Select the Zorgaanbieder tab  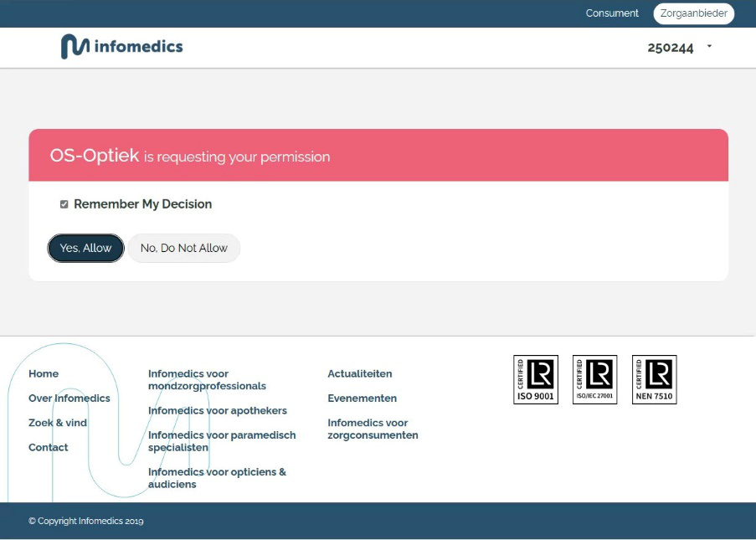click(x=693, y=13)
